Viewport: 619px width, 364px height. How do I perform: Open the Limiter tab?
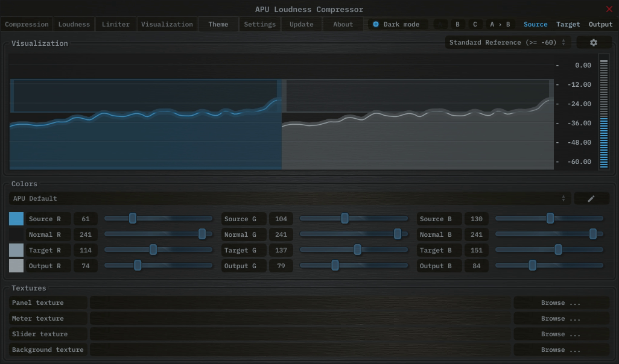[x=116, y=24]
